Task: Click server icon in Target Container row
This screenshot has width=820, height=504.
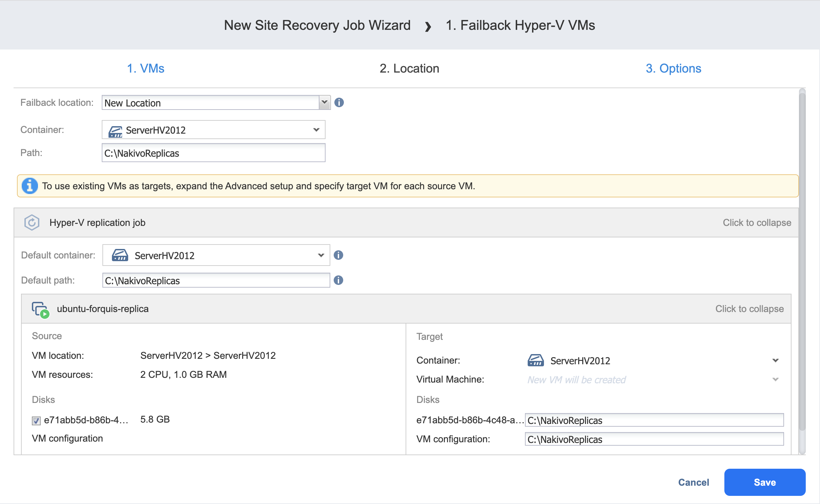Action: (535, 360)
